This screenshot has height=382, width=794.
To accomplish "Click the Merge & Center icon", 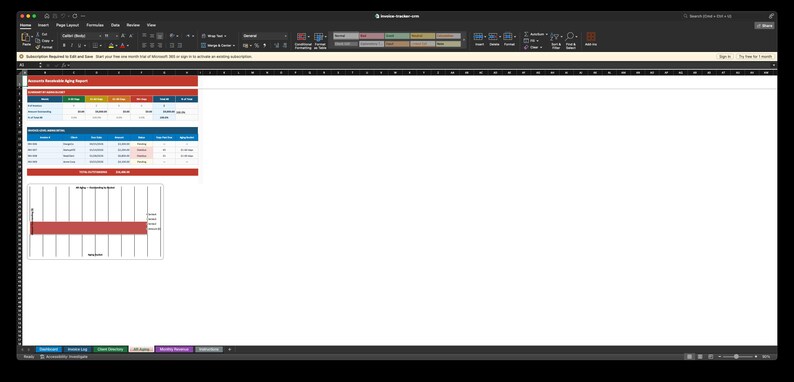I will 204,46.
